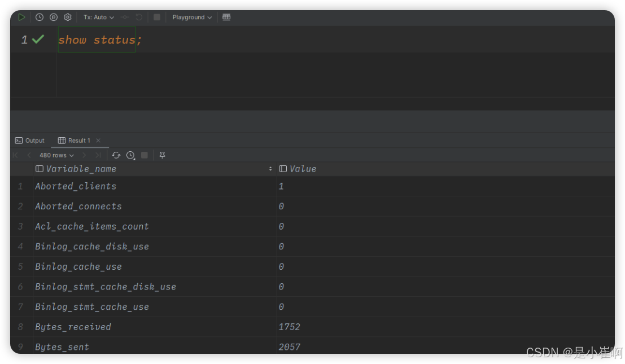
Task: Click value 0 of Binlog_cache_use
Action: (281, 267)
